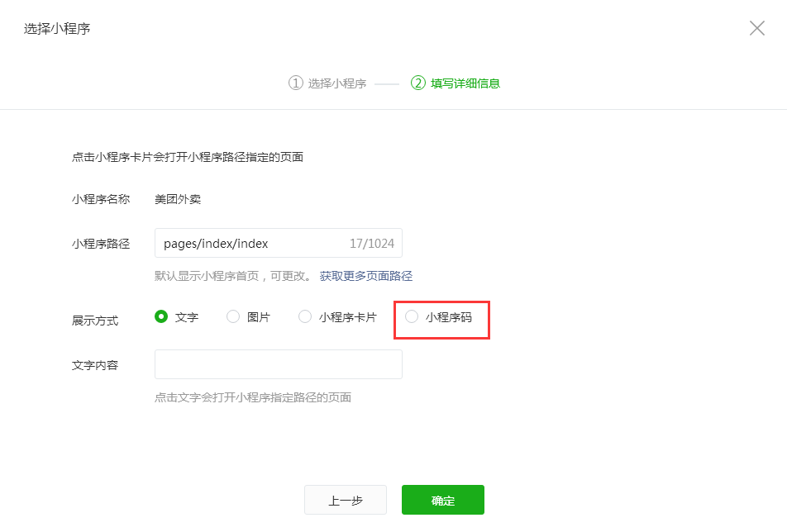This screenshot has height=532, width=787.
Task: Click into the 文字内容 text box
Action: coord(278,364)
